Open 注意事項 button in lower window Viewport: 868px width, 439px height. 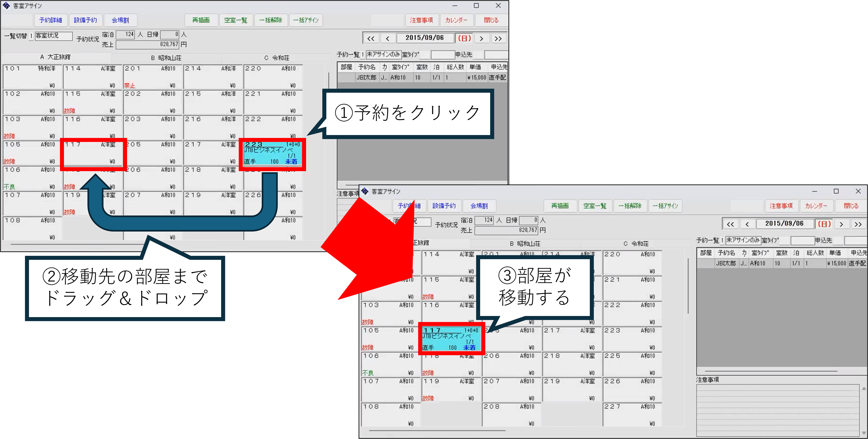781,206
